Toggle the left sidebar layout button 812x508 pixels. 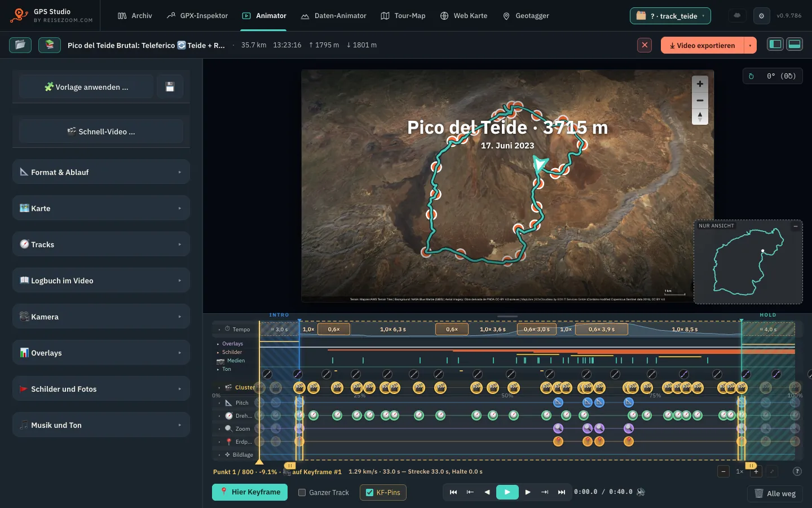[775, 44]
